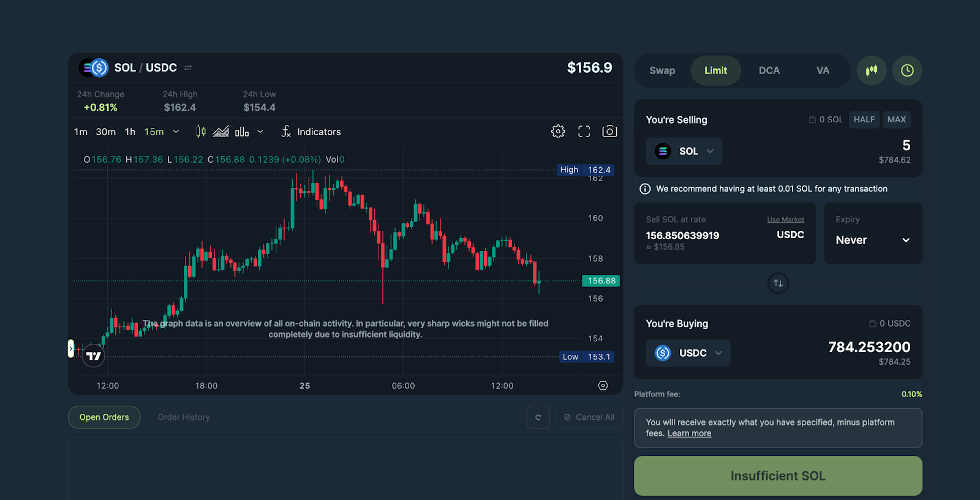This screenshot has width=980, height=500.
Task: Swap the SOL/USDC pair direction icon
Action: [188, 67]
